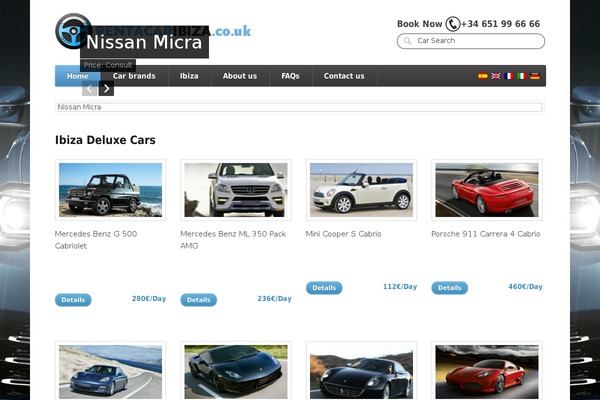This screenshot has height=400, width=600.
Task: Open Details for Mini Cooper S Cabrio
Action: 324,288
